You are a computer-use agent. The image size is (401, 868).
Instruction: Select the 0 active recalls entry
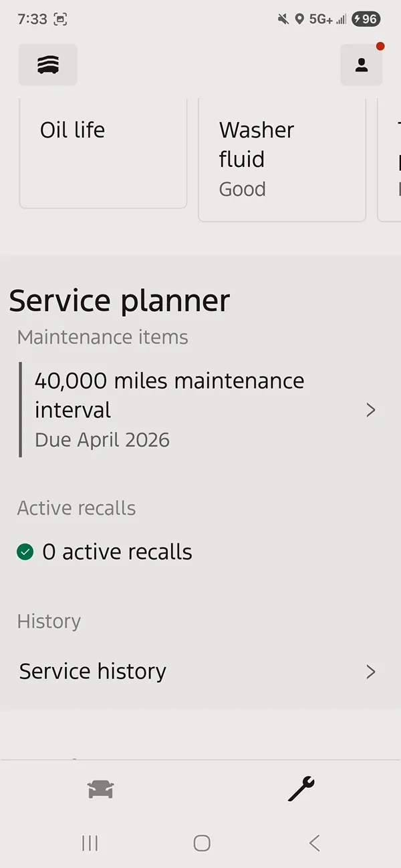coord(117,552)
